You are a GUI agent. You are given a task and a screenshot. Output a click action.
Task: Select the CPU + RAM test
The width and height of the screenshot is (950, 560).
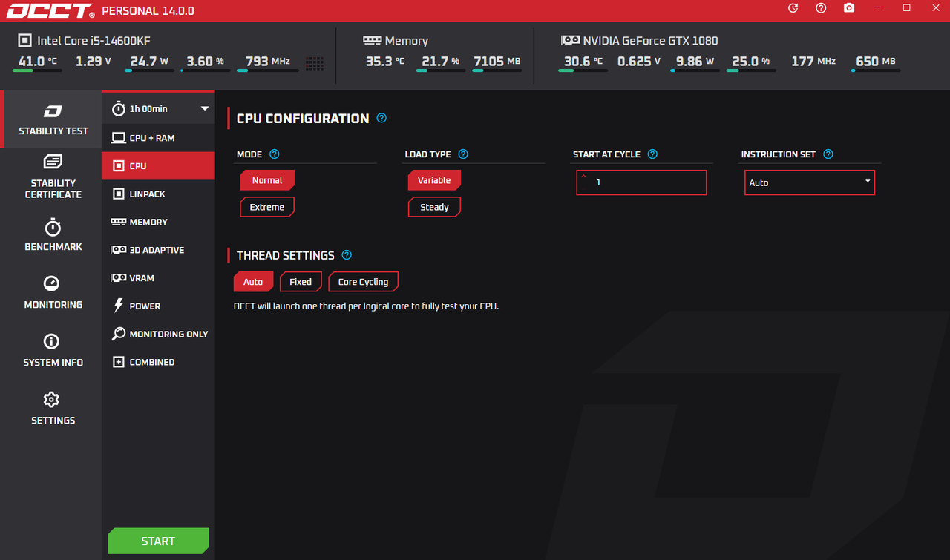[158, 138]
